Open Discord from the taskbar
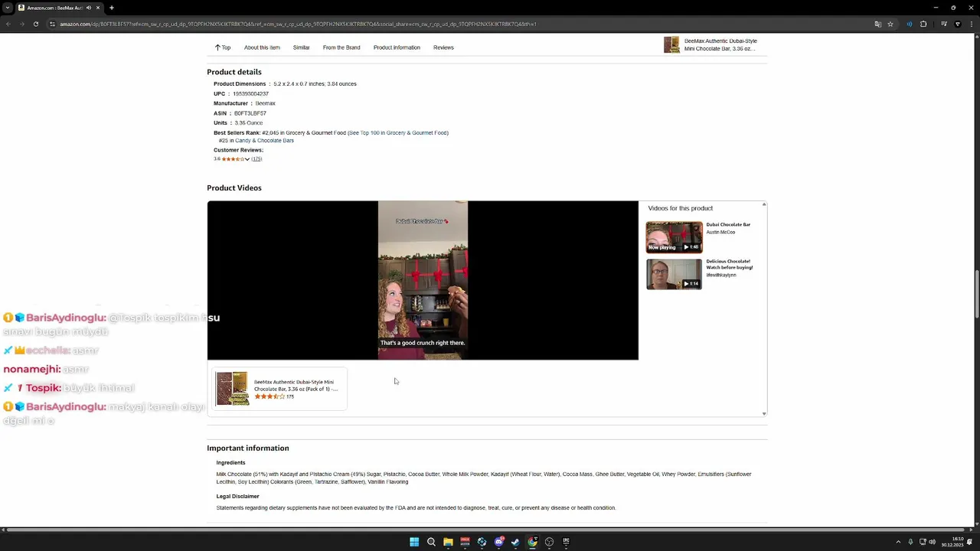The height and width of the screenshot is (551, 980). pos(498,542)
